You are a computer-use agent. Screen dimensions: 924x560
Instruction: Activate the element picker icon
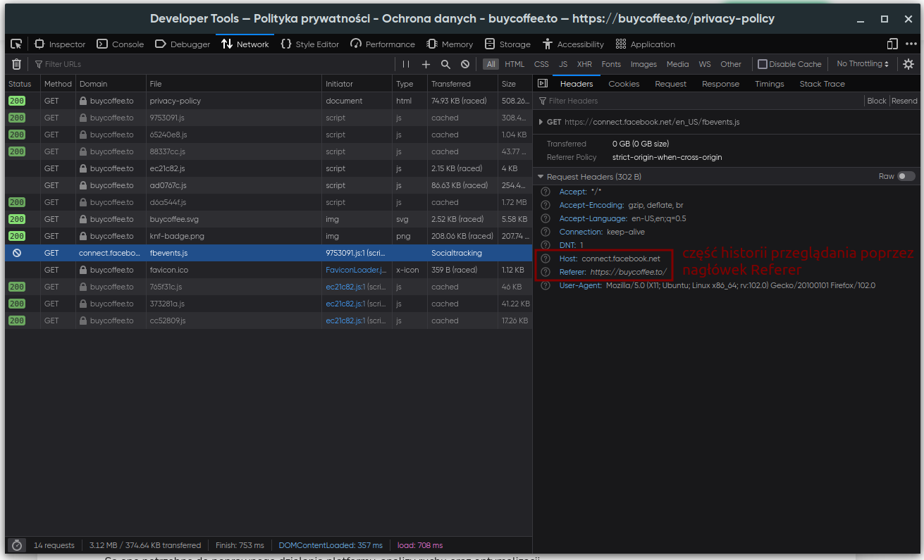pos(16,44)
